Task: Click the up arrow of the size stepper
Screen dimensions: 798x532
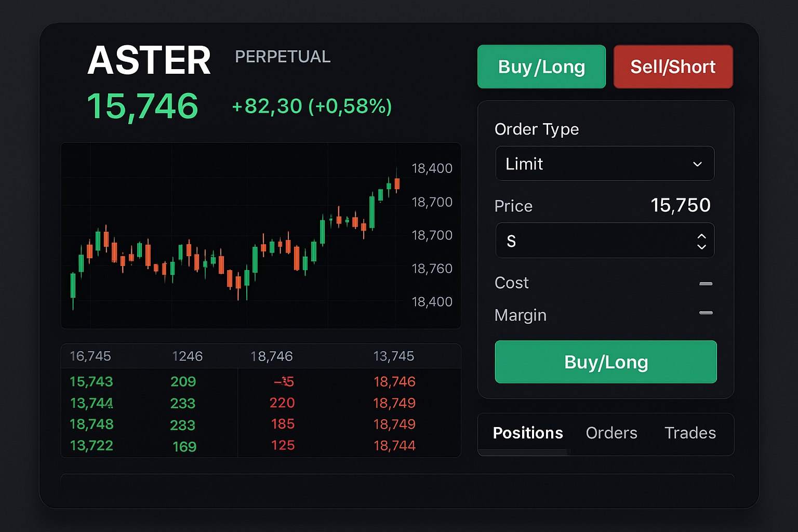Action: coord(702,236)
